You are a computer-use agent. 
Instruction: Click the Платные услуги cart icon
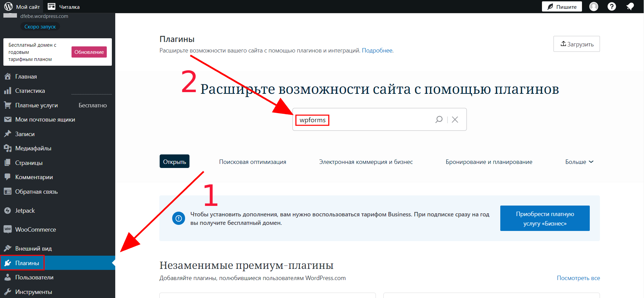point(7,105)
